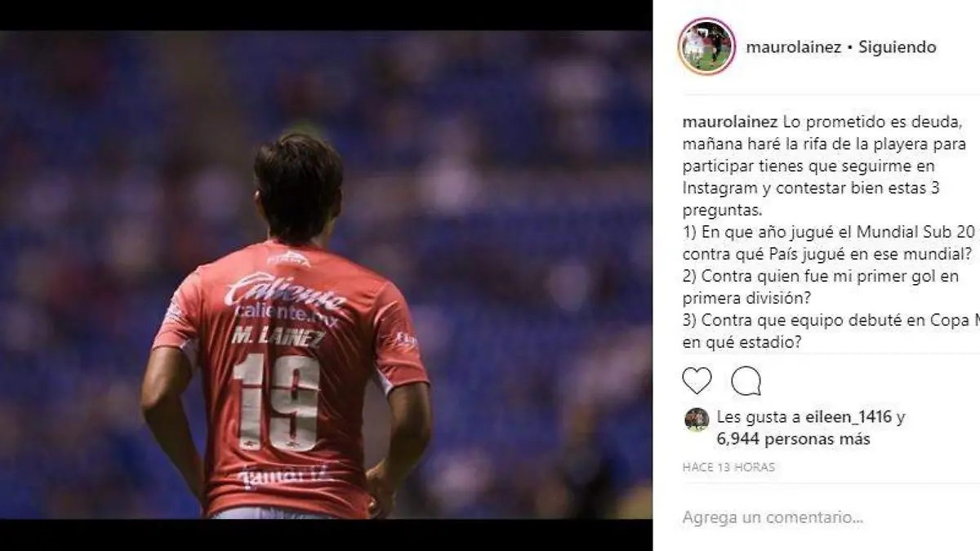
Task: Open maurolainez profile picture in header
Action: pyautogui.click(x=706, y=47)
